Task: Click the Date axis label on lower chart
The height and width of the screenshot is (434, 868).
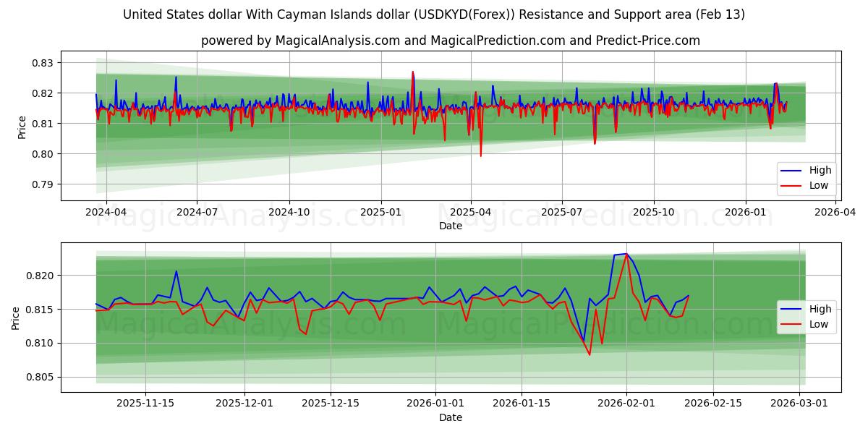Action: tap(451, 417)
